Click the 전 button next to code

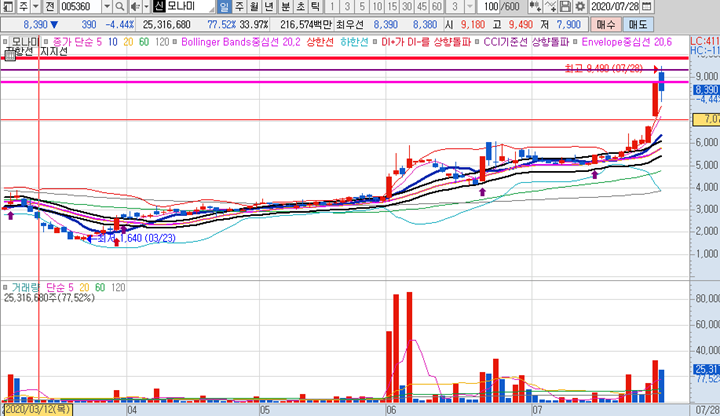(50, 6)
